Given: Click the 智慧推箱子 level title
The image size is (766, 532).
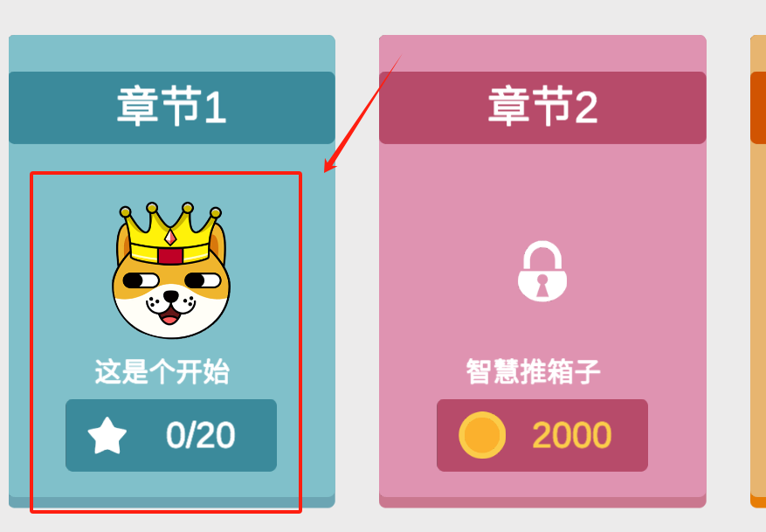Looking at the screenshot, I should pyautogui.click(x=533, y=371).
